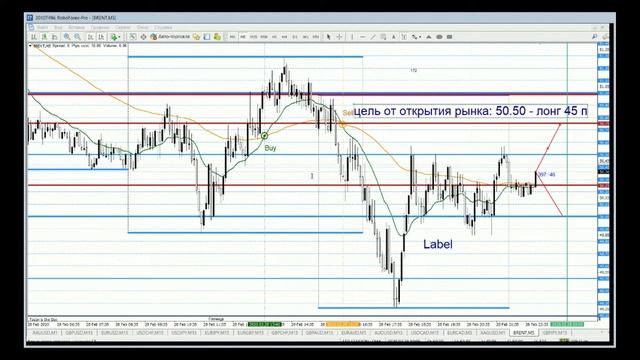Open the search magnifier in toolbar

(x=594, y=36)
